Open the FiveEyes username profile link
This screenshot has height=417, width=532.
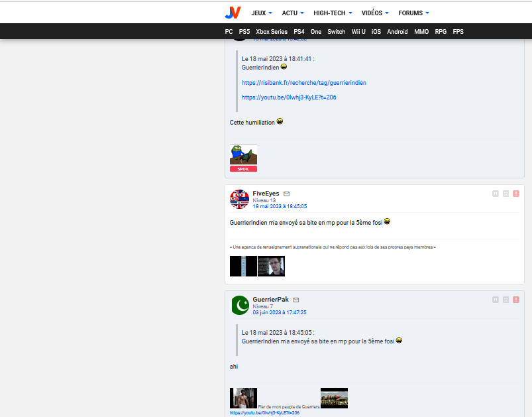tap(266, 193)
